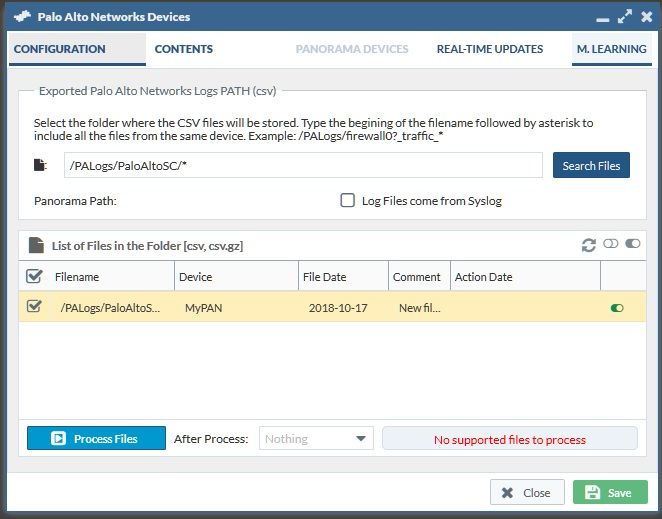Click the Palo Alto Networks logo in title bar
This screenshot has width=662, height=519.
(x=20, y=17)
